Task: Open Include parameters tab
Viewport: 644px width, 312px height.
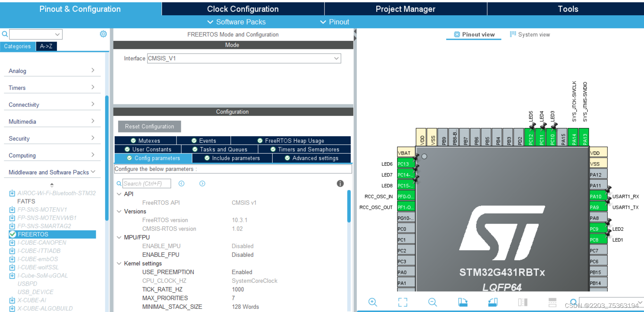Action: point(232,158)
